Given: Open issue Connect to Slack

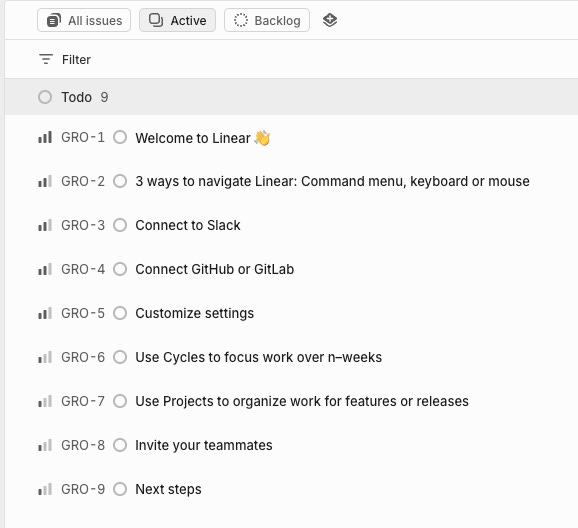Looking at the screenshot, I should tap(188, 225).
